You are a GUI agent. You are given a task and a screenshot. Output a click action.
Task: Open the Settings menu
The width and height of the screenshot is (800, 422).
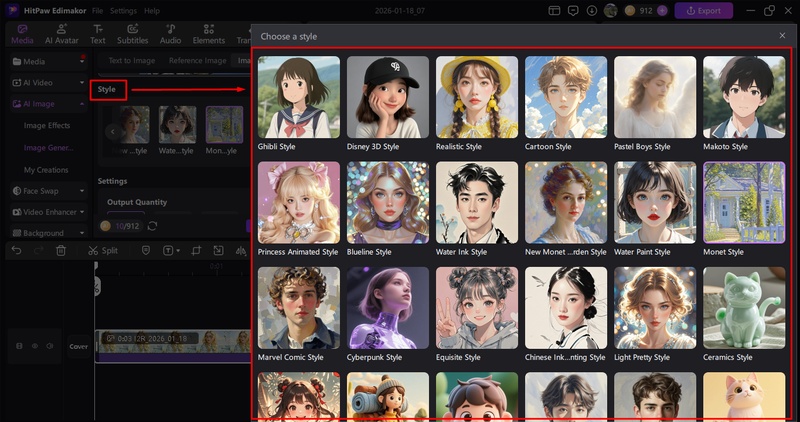coord(123,11)
